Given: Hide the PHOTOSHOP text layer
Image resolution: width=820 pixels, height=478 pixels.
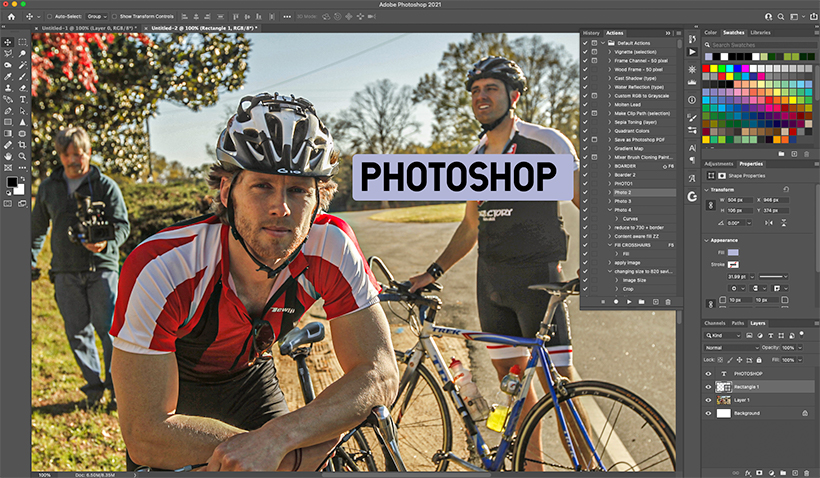Looking at the screenshot, I should [x=709, y=373].
